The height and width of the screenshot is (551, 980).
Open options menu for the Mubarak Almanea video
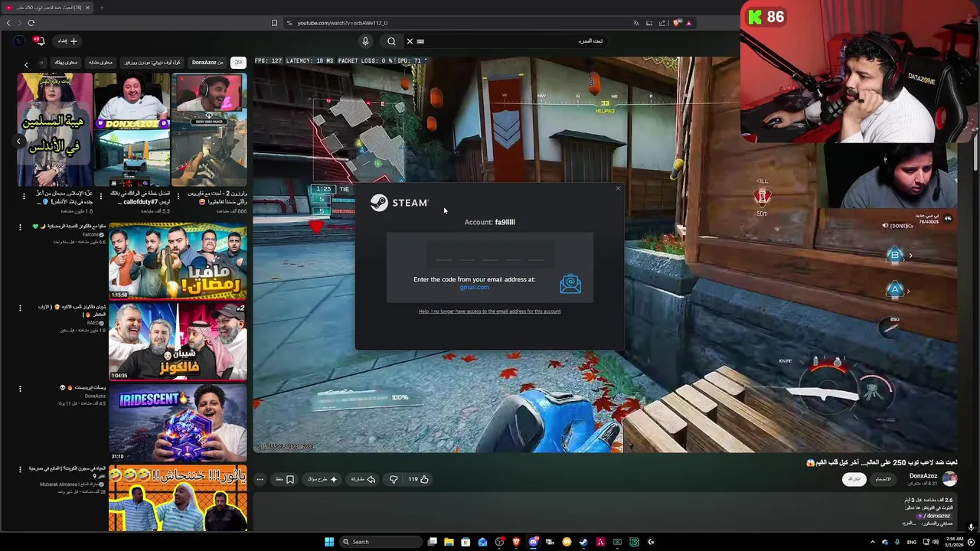point(21,468)
